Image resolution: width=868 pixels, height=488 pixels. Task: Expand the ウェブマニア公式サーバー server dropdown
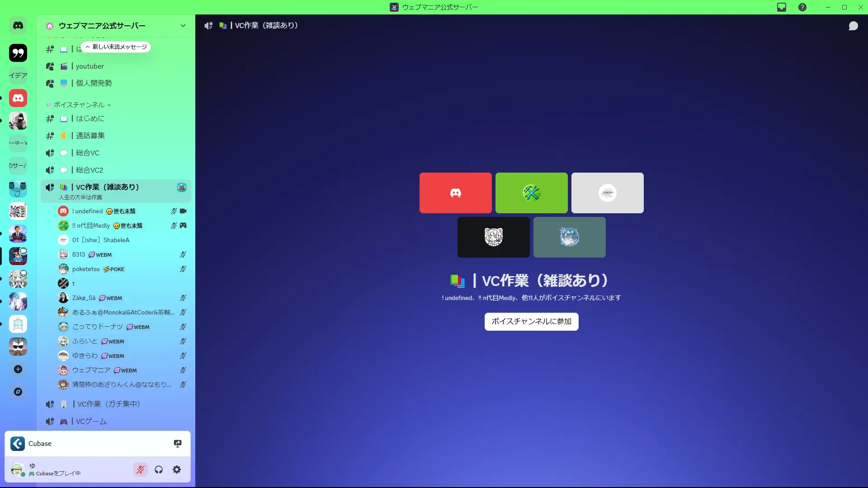[183, 26]
